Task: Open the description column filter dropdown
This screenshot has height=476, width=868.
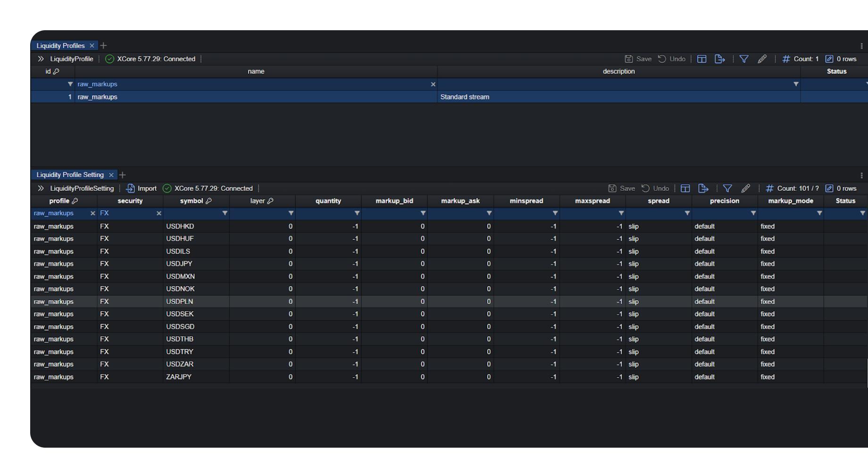Action: click(x=796, y=84)
